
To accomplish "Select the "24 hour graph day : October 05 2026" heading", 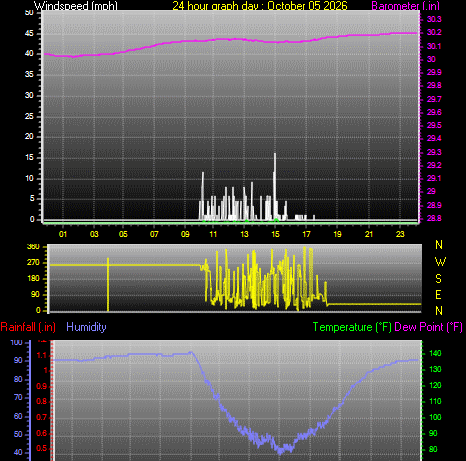I will 260,6.
